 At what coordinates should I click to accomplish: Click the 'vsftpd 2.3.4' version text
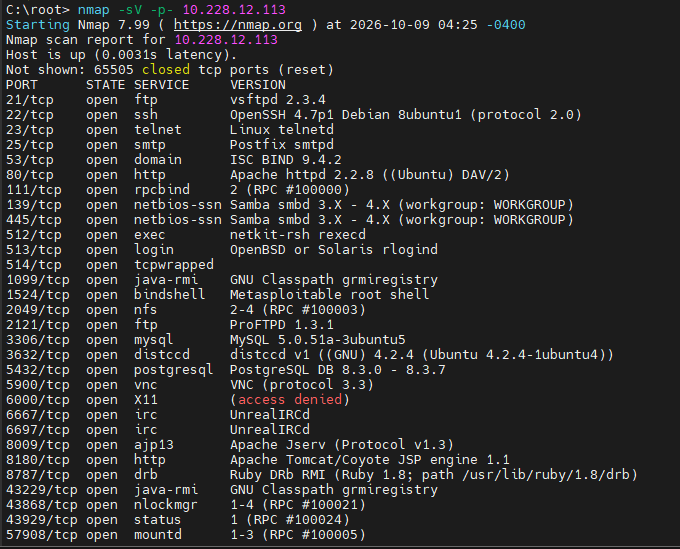point(278,100)
